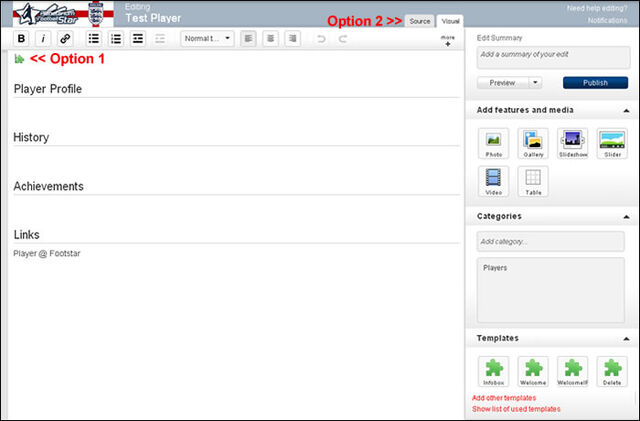This screenshot has width=640, height=421.
Task: Increase indent of paragraph
Action: 138,39
